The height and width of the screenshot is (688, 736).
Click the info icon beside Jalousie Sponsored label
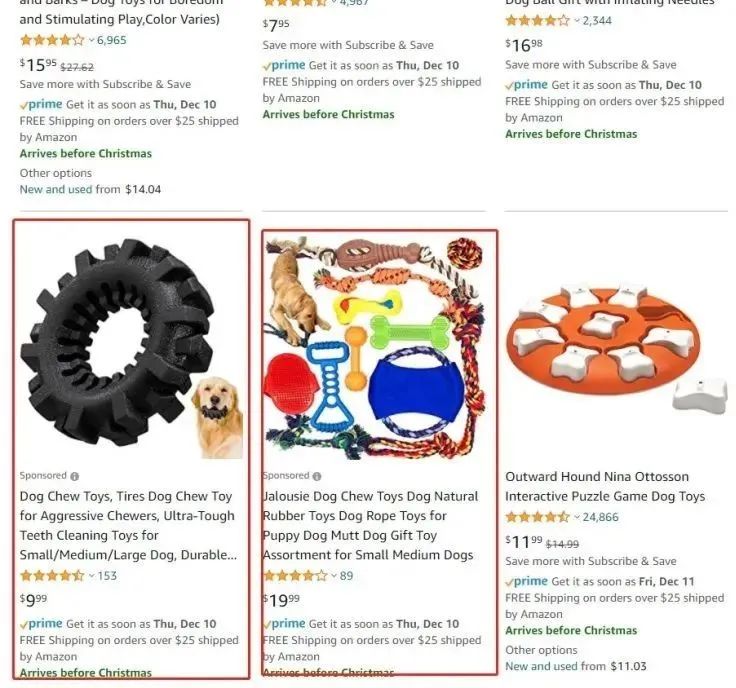317,476
